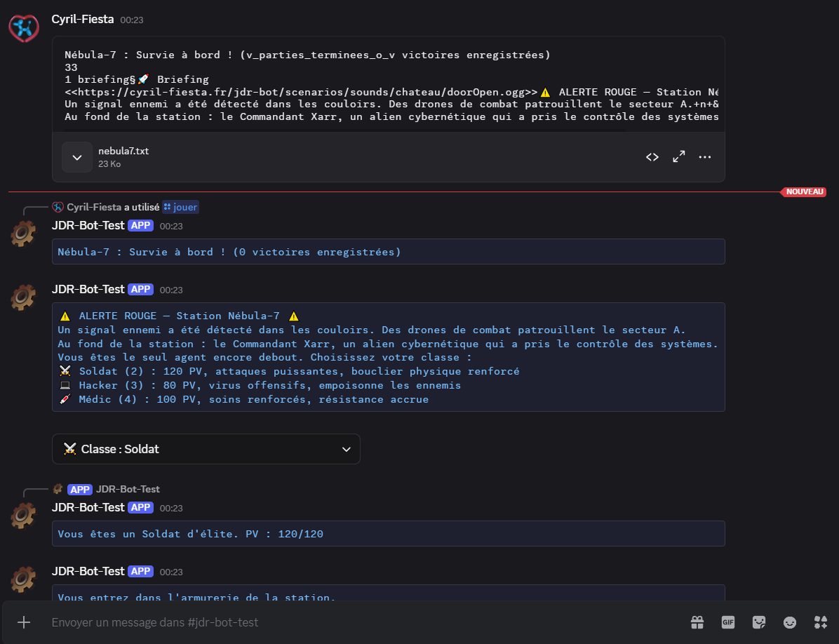Click the plus attachment button in message bar
The width and height of the screenshot is (839, 644).
pyautogui.click(x=24, y=622)
